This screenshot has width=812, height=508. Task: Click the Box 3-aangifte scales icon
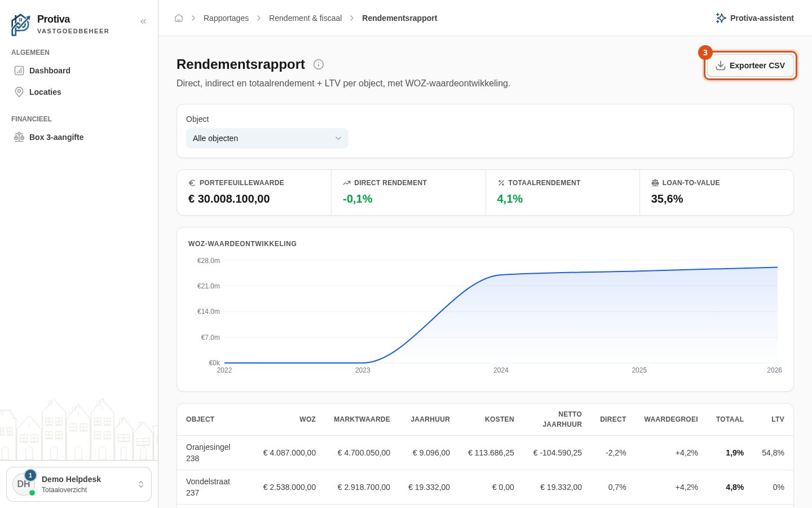pyautogui.click(x=19, y=137)
